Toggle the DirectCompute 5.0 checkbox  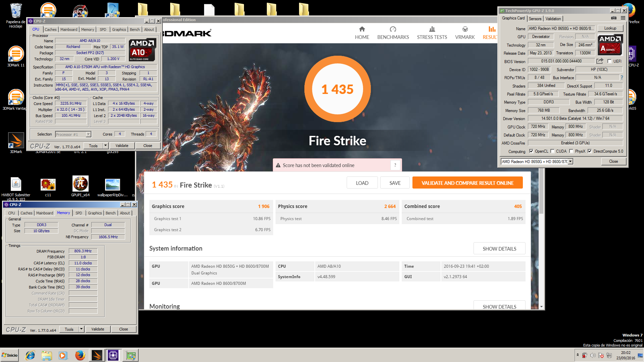[x=590, y=151]
